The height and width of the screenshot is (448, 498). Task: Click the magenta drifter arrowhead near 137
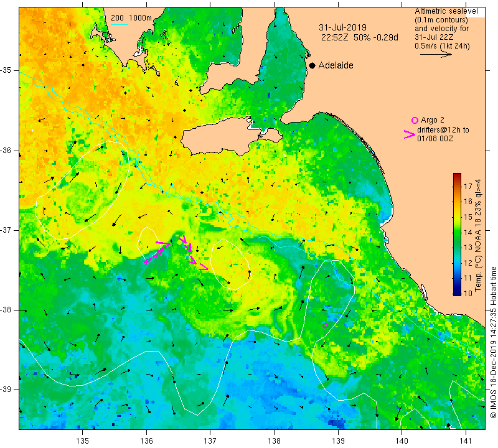(204, 268)
